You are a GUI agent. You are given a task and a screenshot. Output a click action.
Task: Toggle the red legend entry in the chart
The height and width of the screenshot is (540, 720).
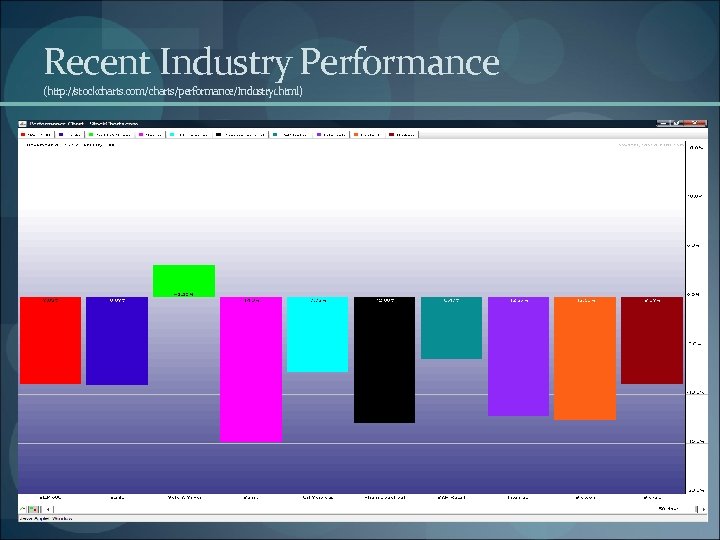coord(36,135)
